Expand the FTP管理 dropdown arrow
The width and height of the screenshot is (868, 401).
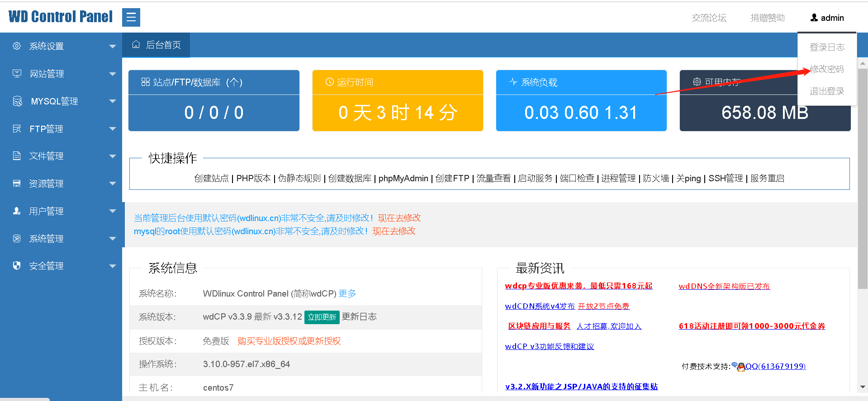pyautogui.click(x=113, y=129)
